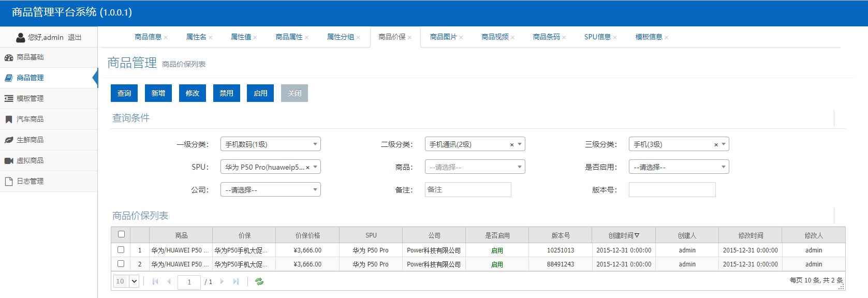Close the 属性值 tab
This screenshot has height=298, width=868.
pyautogui.click(x=255, y=37)
